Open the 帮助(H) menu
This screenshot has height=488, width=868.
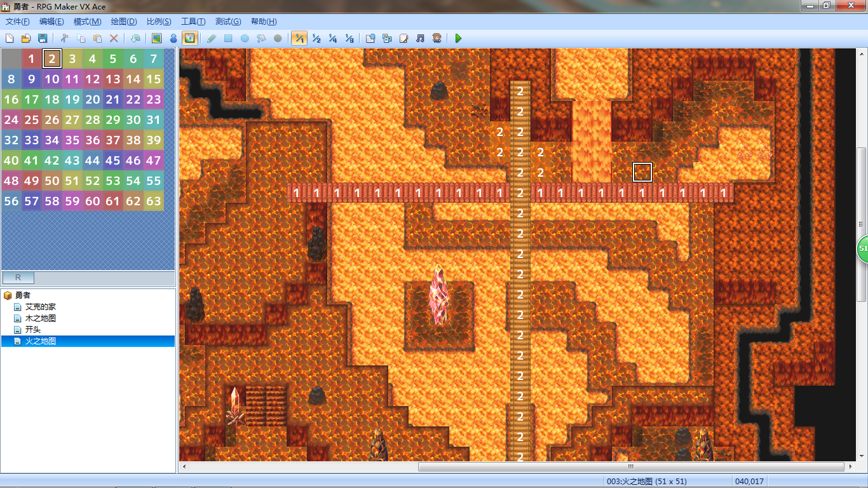click(x=264, y=22)
